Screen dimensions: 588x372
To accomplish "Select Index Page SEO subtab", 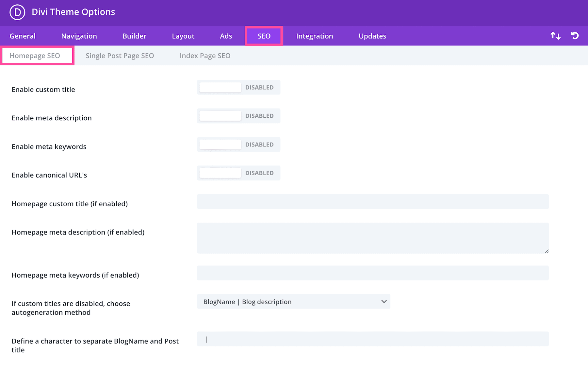I will pyautogui.click(x=205, y=56).
